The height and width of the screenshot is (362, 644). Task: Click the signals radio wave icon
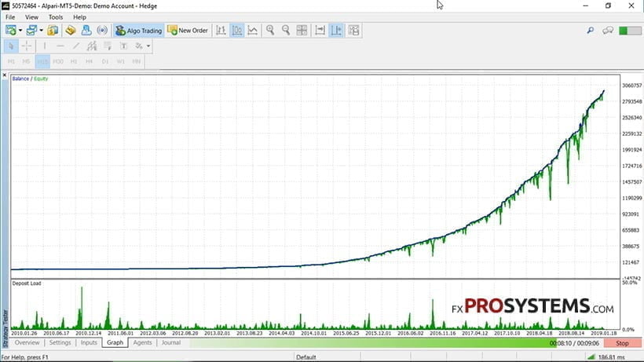click(101, 31)
